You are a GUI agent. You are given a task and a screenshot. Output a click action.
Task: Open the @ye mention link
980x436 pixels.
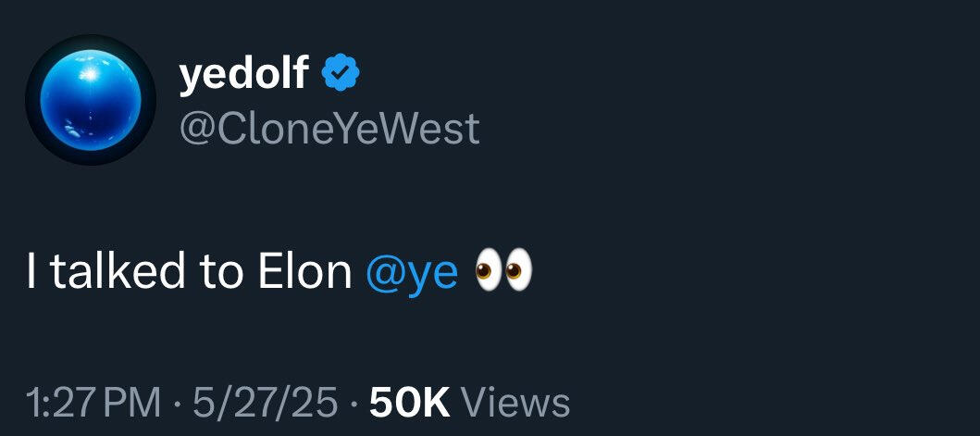(x=412, y=273)
